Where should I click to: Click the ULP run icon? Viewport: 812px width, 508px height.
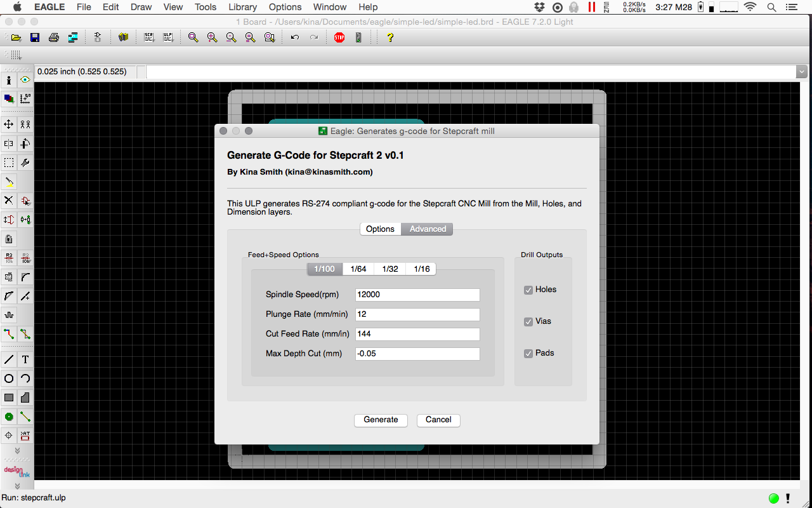point(168,37)
